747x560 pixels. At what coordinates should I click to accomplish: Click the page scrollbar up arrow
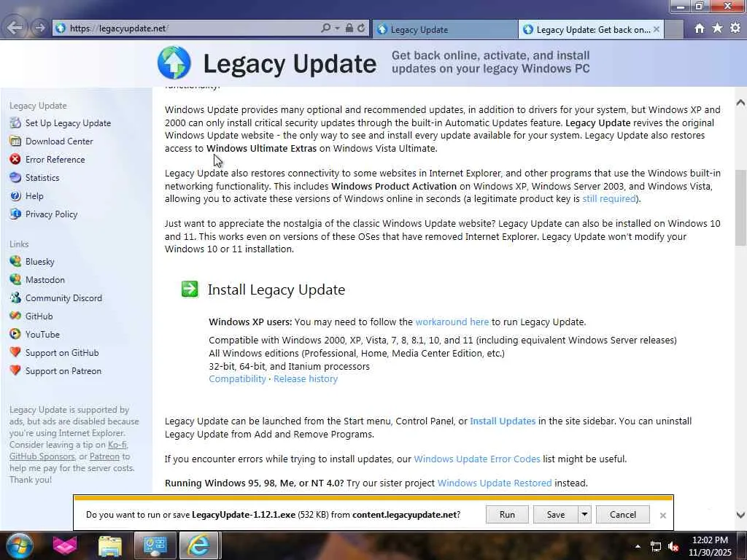[740, 102]
